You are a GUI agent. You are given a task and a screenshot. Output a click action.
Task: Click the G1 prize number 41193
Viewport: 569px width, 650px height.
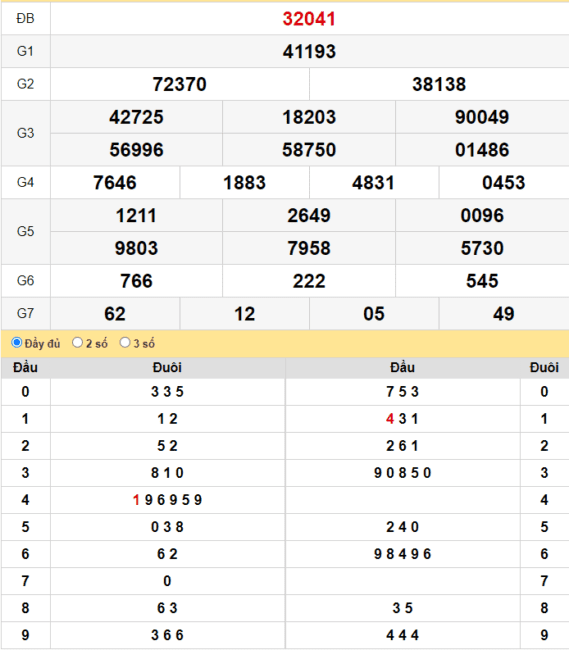309,51
